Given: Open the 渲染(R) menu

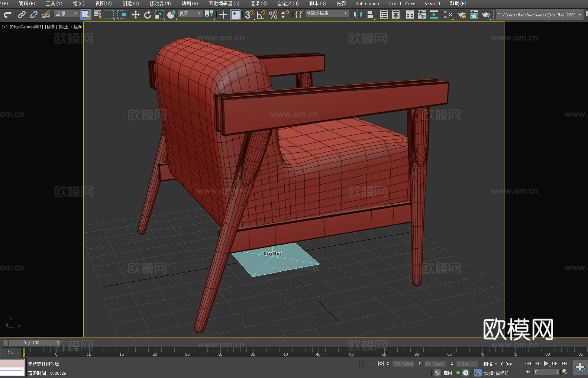Looking at the screenshot, I should (x=259, y=3).
